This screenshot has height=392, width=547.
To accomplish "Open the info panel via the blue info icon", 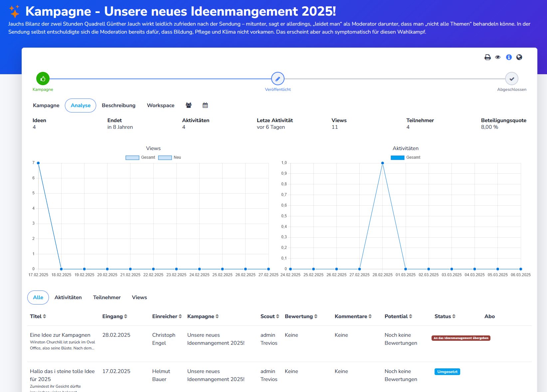I will click(x=509, y=57).
